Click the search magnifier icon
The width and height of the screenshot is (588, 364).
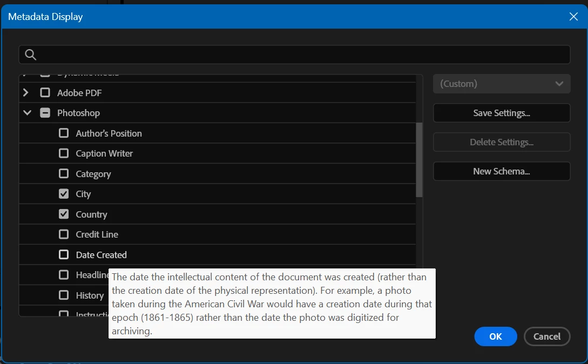[x=30, y=55]
